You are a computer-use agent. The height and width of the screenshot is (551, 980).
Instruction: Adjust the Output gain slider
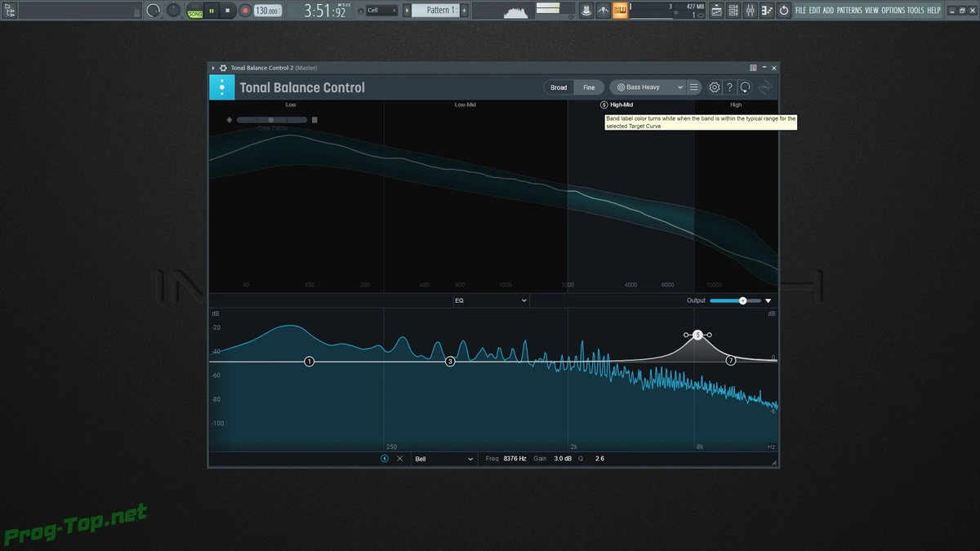click(x=735, y=300)
